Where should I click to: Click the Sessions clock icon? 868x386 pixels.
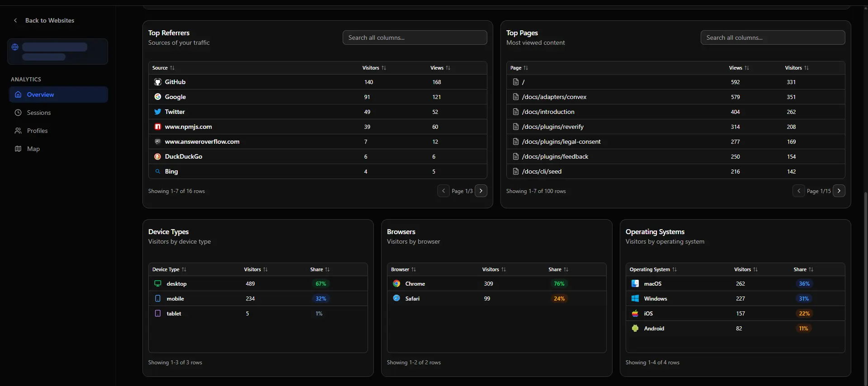18,113
